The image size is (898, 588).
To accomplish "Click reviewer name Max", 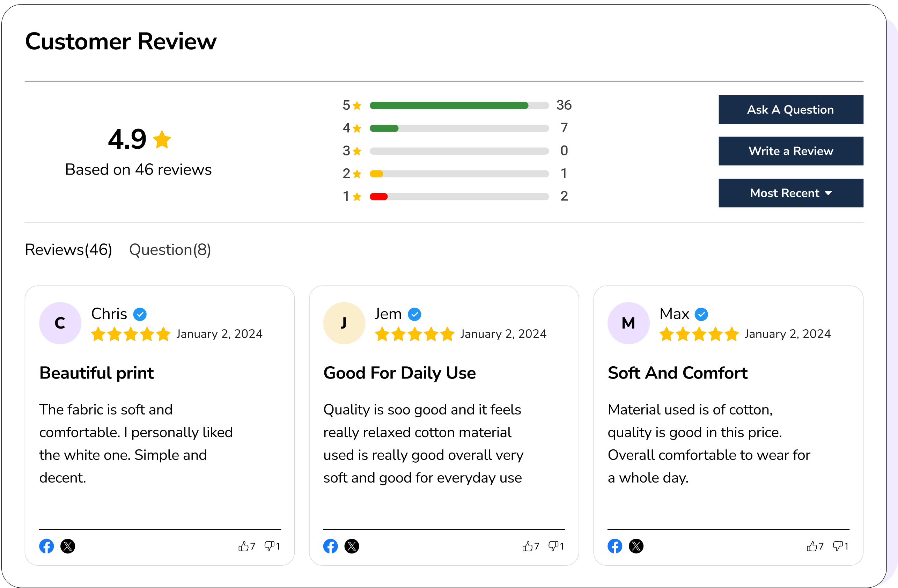I will (x=674, y=314).
